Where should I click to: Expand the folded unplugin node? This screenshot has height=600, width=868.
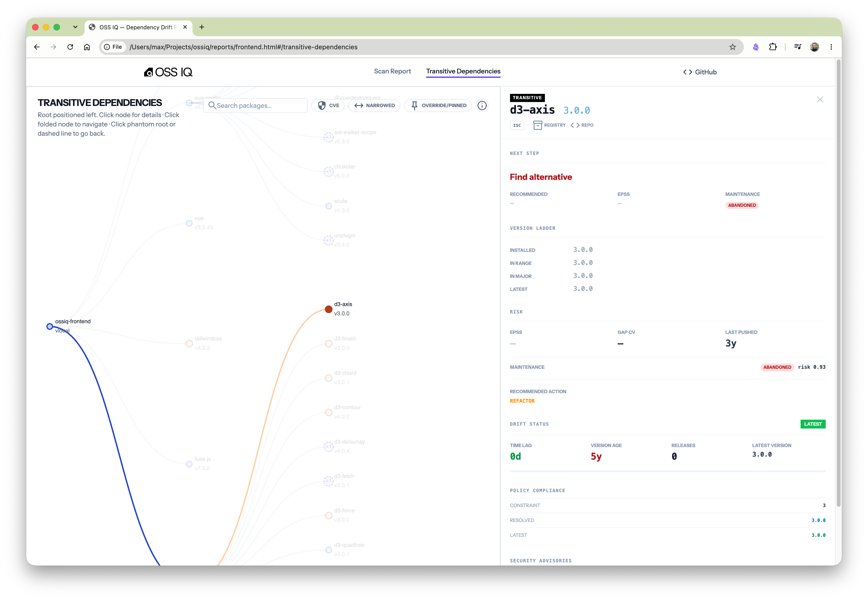pyautogui.click(x=328, y=240)
